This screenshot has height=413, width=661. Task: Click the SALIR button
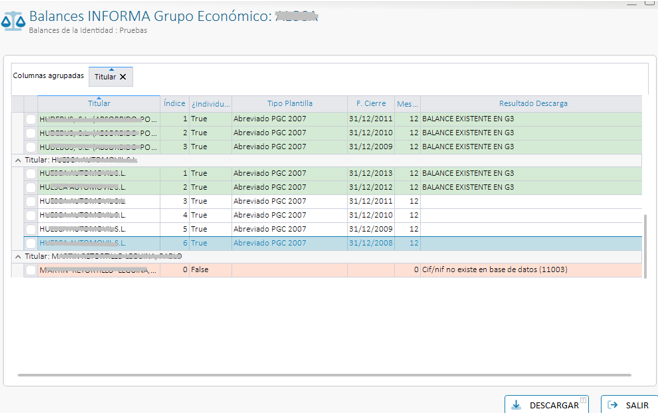point(629,405)
